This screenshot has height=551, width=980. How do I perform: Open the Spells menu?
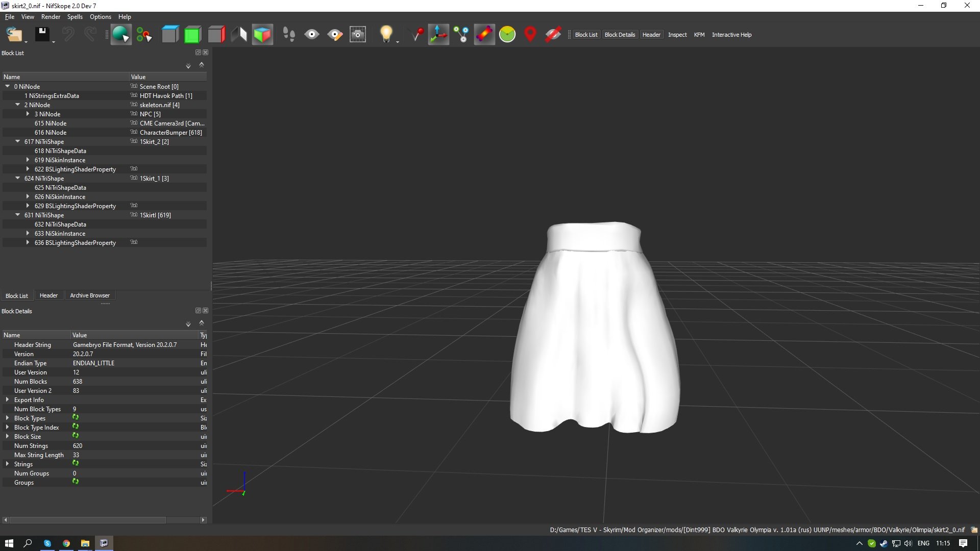tap(75, 17)
